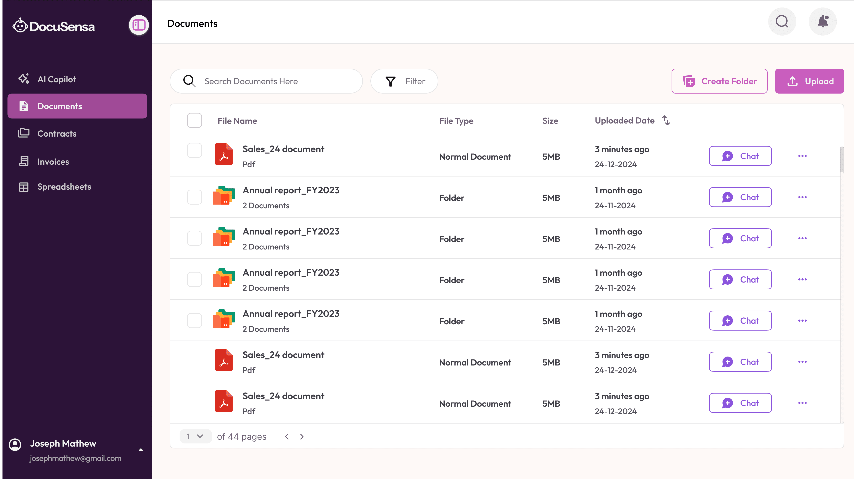This screenshot has width=868, height=479.
Task: Click the PDF icon of first Sales_24 document
Action: coord(224,154)
